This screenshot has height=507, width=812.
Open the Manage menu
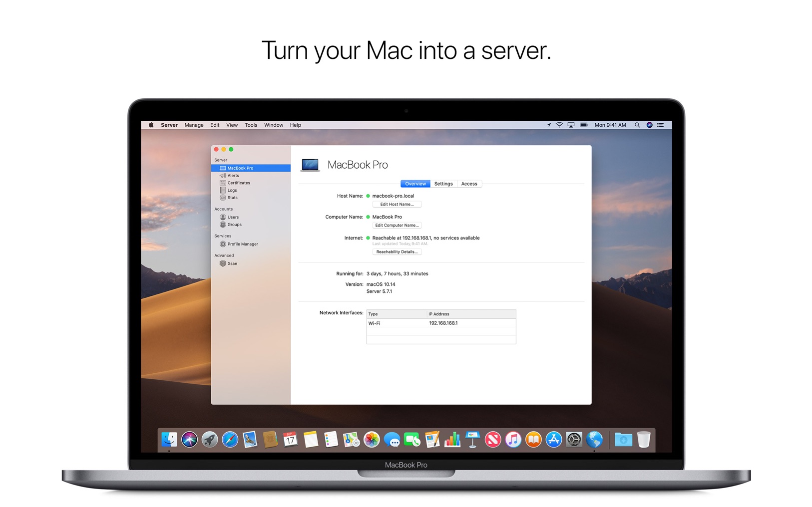(x=194, y=125)
